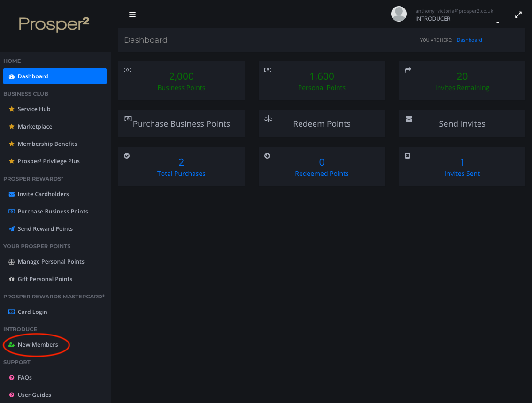Viewport: 532px width, 403px height.
Task: Toggle the hamburger menu icon
Action: [132, 15]
